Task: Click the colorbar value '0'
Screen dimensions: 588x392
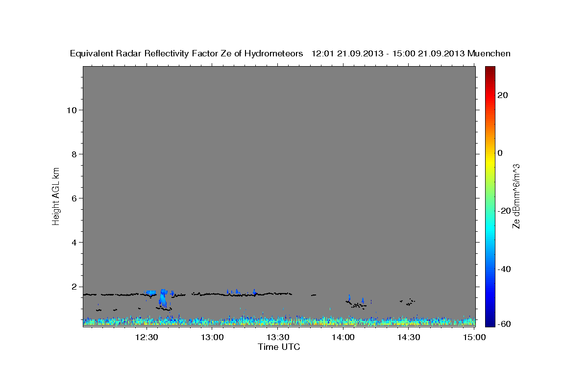Action: pos(500,153)
